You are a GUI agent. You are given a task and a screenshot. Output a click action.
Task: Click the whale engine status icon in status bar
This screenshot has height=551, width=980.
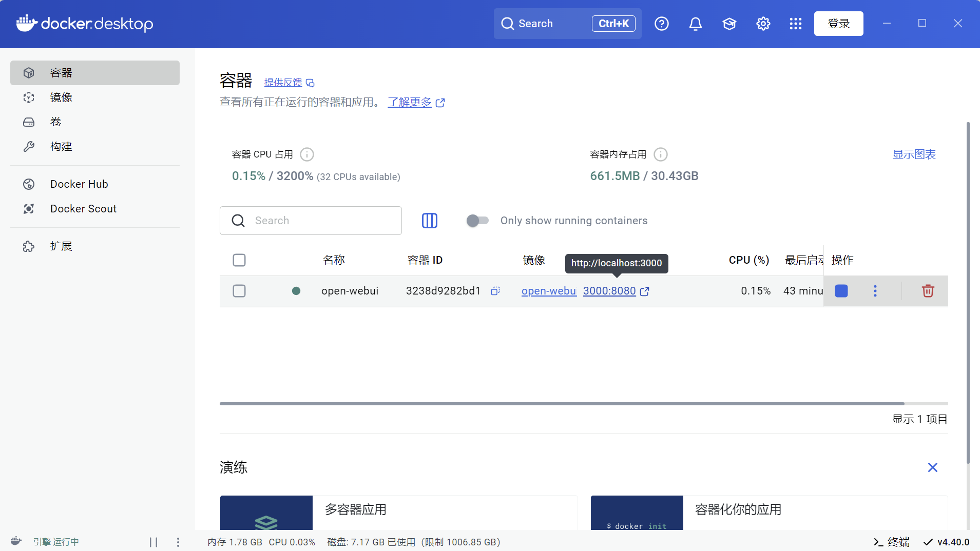click(16, 541)
